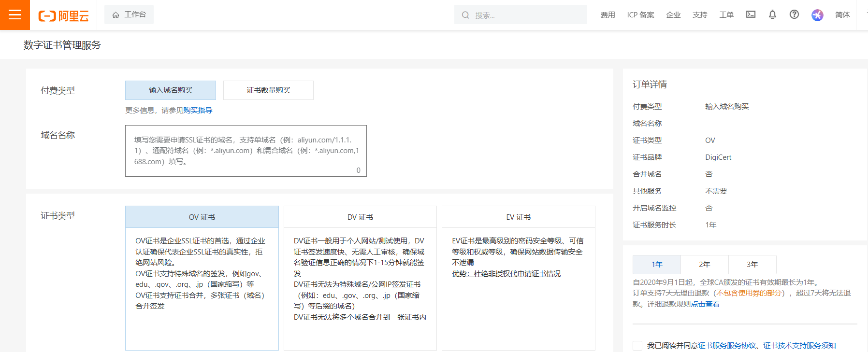Screen dimensions: 868x352
Task: Open 点击查看 refund rules link
Action: tap(705, 304)
